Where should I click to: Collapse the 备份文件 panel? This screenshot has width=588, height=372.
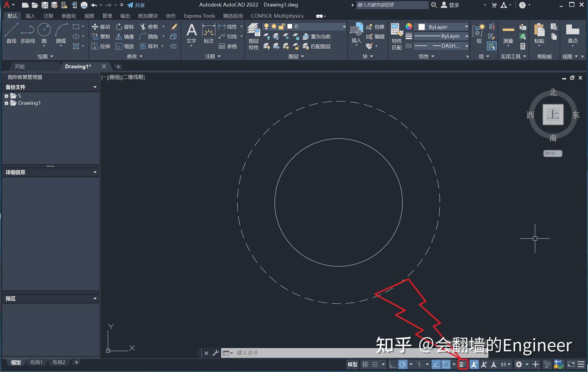[95, 87]
